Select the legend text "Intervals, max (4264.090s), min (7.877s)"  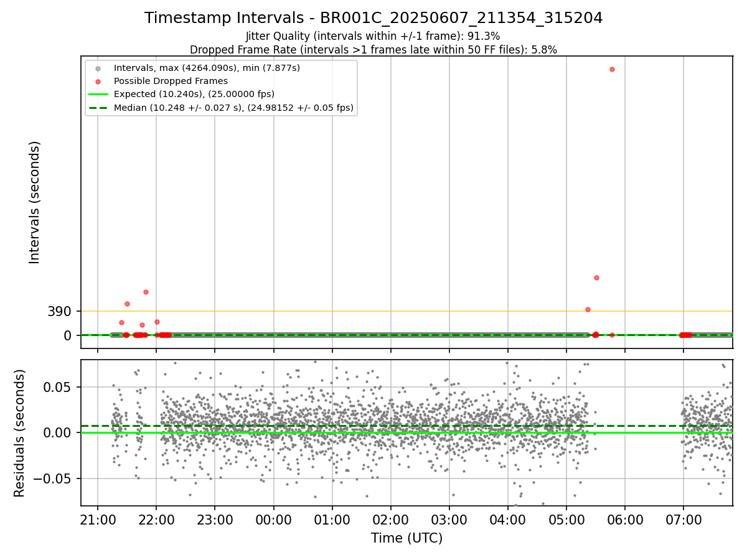pyautogui.click(x=207, y=67)
